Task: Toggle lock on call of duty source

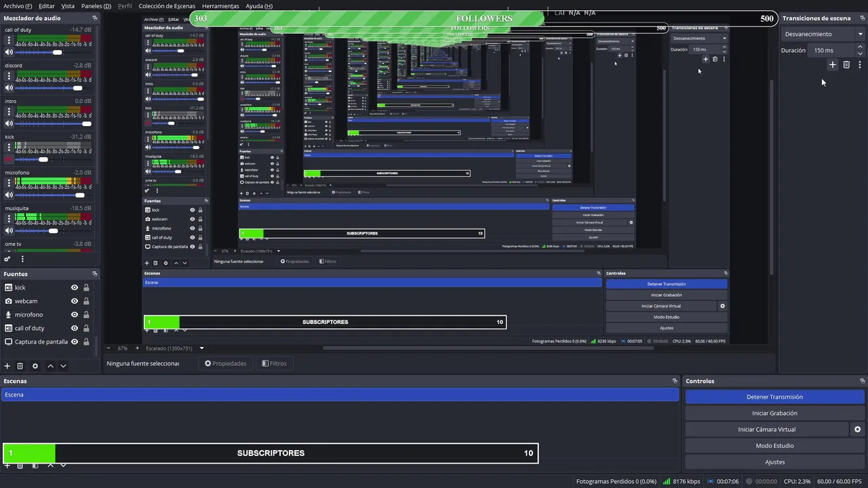Action: [x=86, y=328]
